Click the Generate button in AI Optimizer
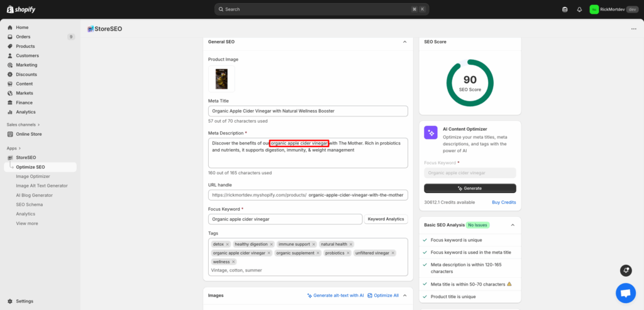Viewport: 644px width, 310px height. [x=470, y=188]
